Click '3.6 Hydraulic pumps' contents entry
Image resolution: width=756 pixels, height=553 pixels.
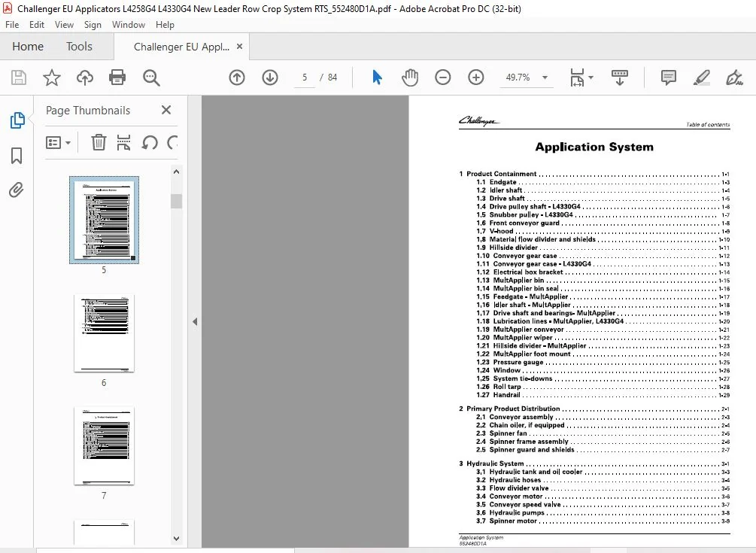point(603,512)
